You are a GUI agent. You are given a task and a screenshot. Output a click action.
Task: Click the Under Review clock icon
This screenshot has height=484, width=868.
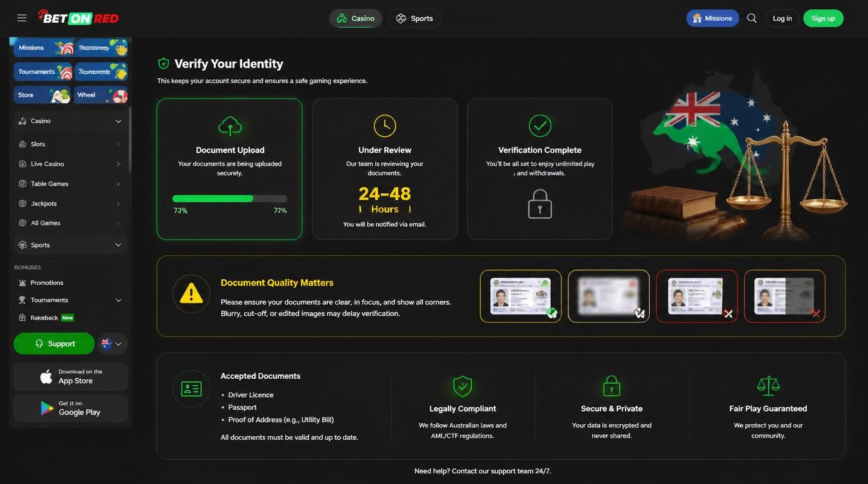[x=385, y=125]
